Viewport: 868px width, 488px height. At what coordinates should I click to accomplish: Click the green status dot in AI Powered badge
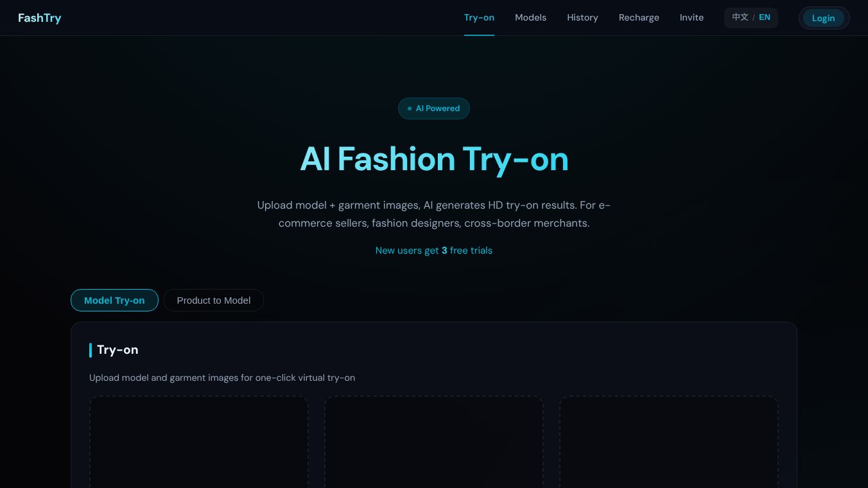(x=410, y=109)
